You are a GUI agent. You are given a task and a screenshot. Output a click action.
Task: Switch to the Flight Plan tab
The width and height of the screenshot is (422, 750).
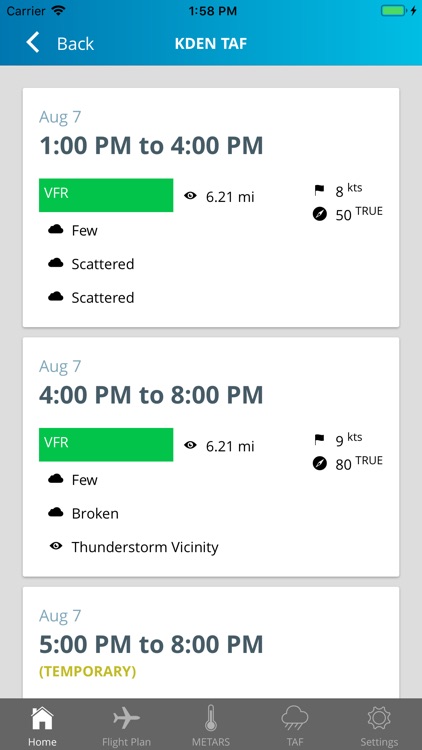click(x=126, y=725)
